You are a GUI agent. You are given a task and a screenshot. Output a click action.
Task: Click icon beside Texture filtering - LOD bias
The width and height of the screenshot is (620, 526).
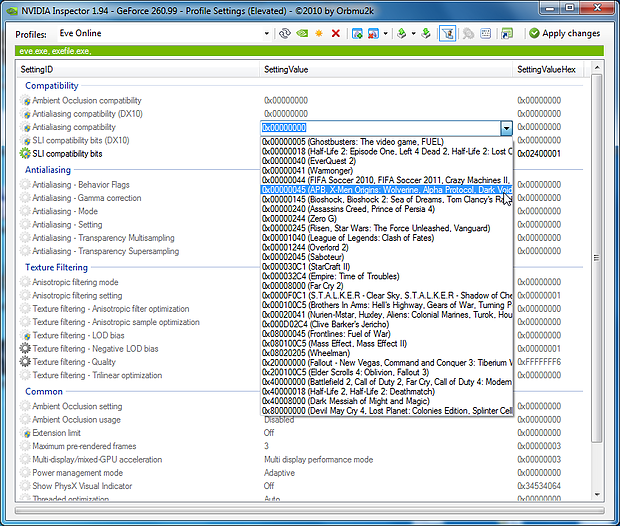[25, 335]
